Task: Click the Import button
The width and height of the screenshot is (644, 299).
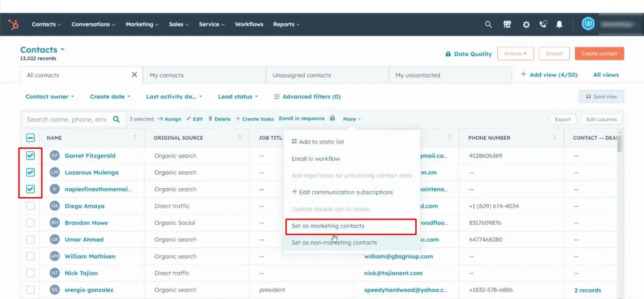Action: click(x=554, y=54)
